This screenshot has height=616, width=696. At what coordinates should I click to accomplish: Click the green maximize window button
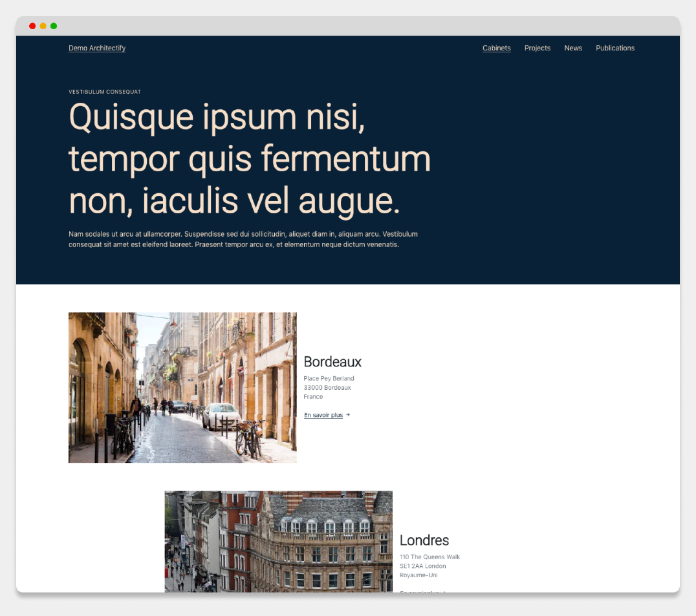pos(54,26)
